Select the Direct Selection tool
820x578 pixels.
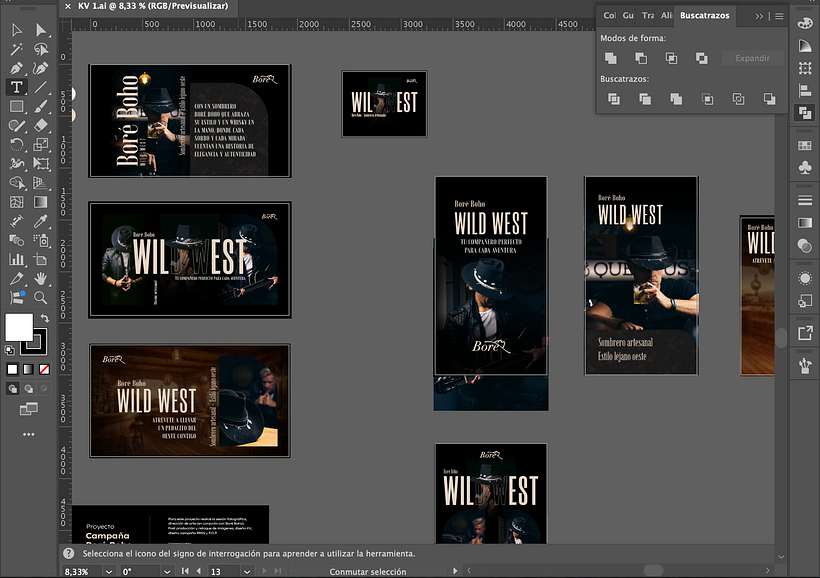(41, 30)
